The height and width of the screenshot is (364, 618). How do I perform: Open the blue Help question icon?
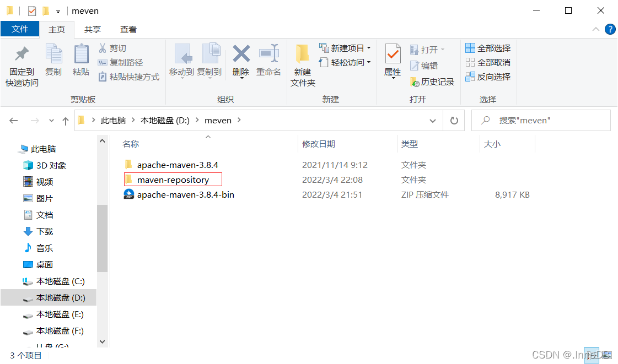pyautogui.click(x=610, y=30)
